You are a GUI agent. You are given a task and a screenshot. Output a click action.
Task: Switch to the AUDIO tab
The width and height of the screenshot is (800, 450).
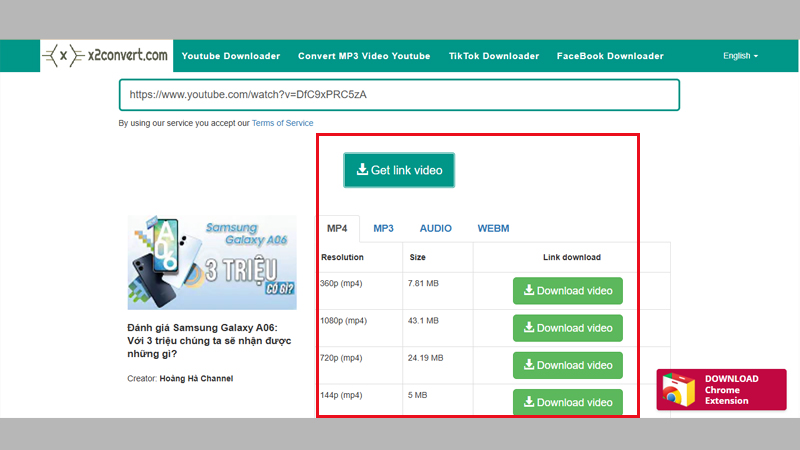point(435,228)
